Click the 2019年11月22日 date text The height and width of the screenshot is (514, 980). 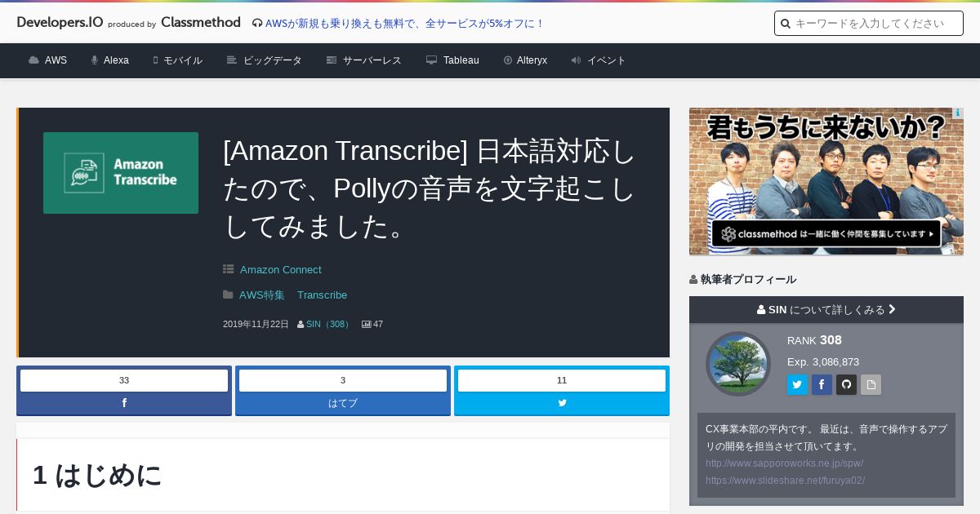click(x=256, y=325)
